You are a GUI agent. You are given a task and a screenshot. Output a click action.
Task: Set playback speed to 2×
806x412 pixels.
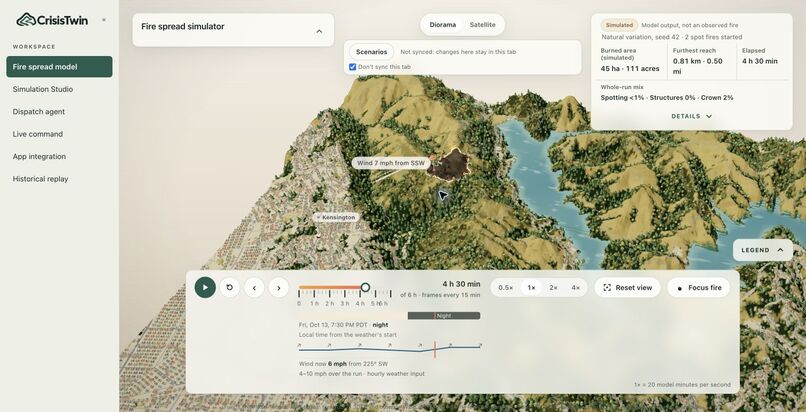pos(554,288)
